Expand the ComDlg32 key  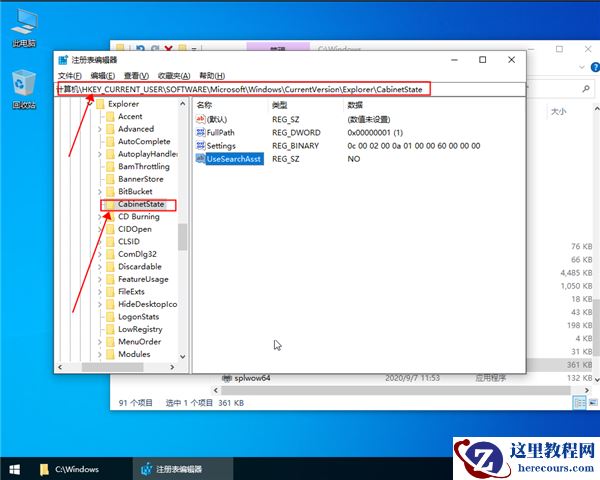tap(100, 254)
